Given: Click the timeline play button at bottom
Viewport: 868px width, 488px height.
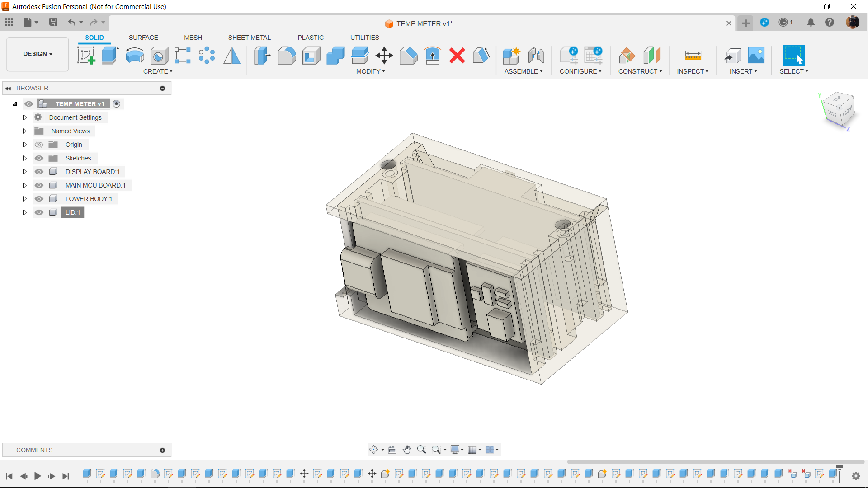Looking at the screenshot, I should 38,475.
